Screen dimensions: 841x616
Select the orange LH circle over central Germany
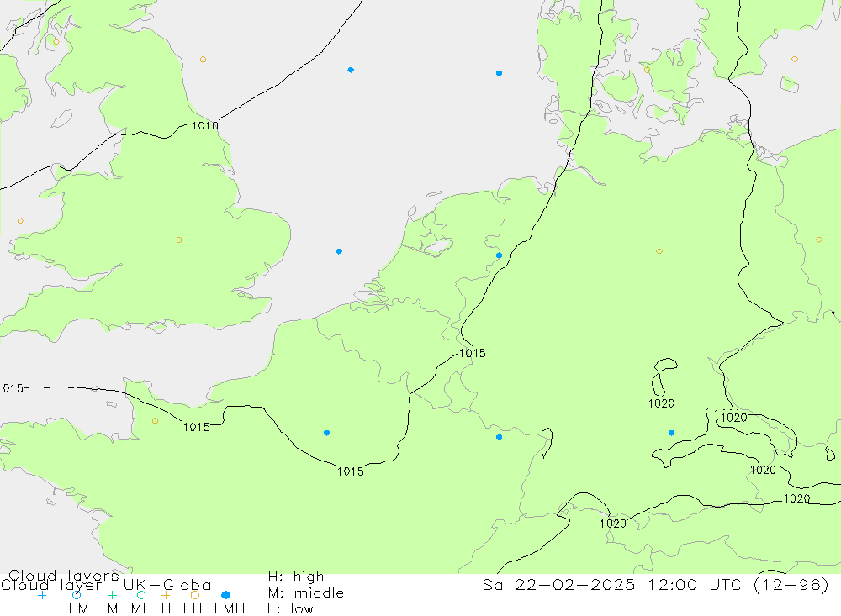tap(659, 251)
